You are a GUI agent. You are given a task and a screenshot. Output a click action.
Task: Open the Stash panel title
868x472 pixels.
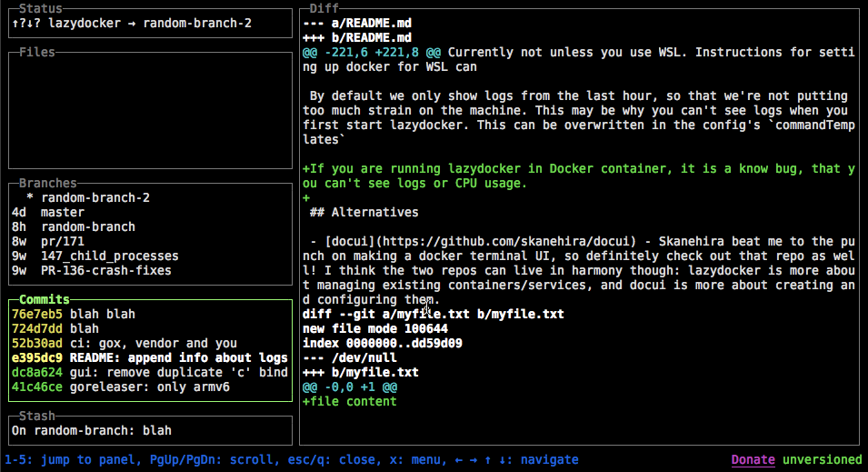tap(37, 416)
